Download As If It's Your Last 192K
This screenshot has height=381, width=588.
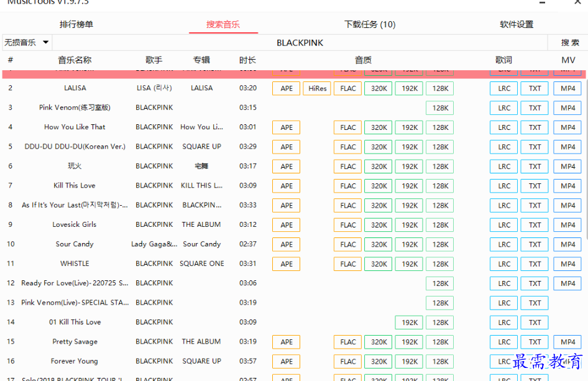pyautogui.click(x=409, y=206)
